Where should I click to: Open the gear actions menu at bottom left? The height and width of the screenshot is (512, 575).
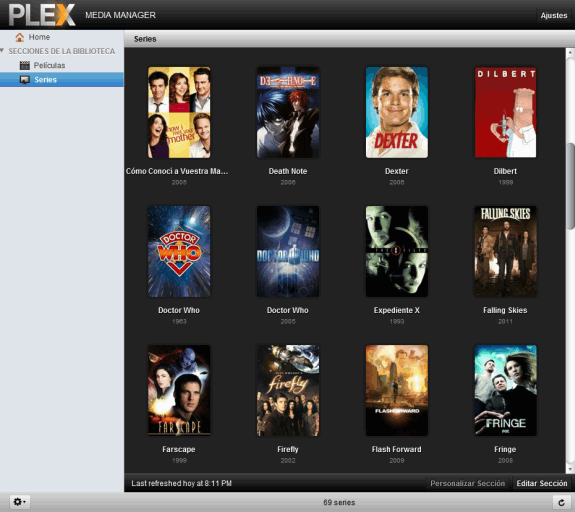click(x=19, y=501)
